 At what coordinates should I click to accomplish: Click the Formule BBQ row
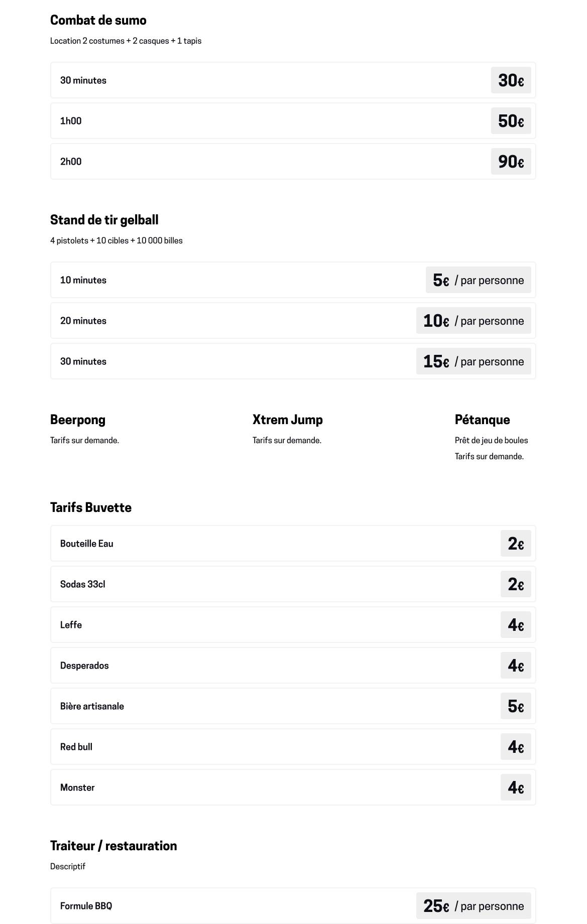click(x=293, y=906)
